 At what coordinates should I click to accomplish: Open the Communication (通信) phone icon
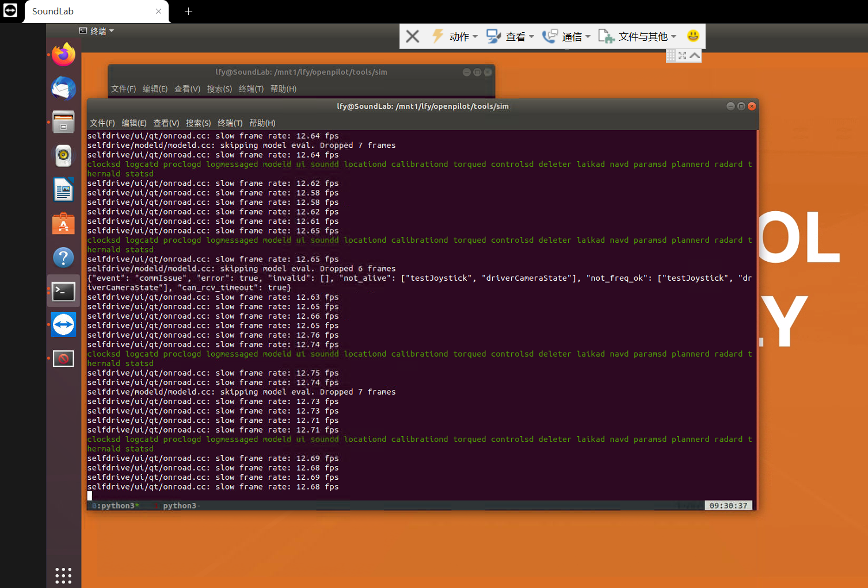(550, 36)
